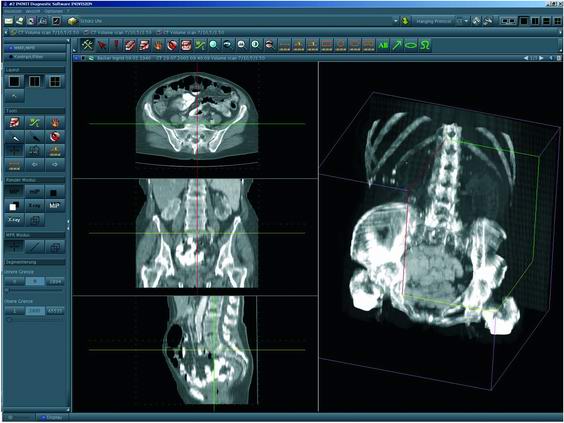Select single viewport layout in top-right toolbar

pos(524,21)
